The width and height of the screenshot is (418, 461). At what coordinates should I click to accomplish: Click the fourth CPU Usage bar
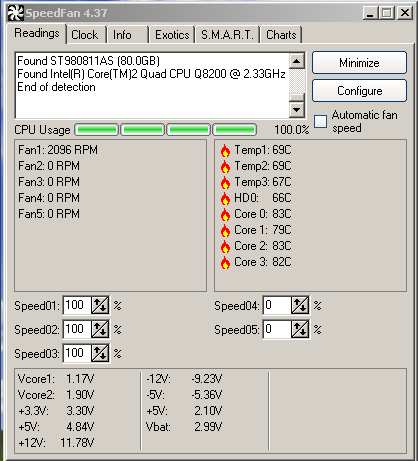pyautogui.click(x=235, y=130)
